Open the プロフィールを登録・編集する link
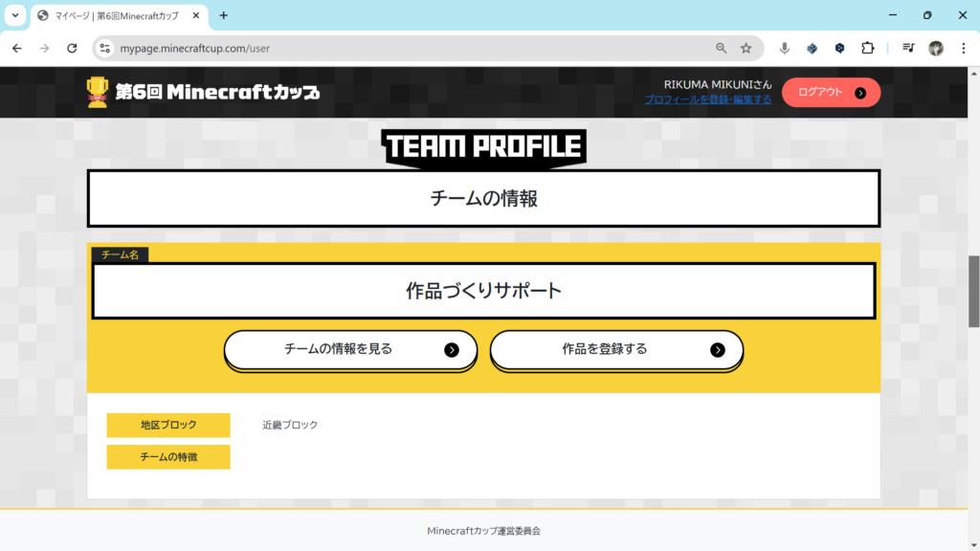 (x=707, y=99)
